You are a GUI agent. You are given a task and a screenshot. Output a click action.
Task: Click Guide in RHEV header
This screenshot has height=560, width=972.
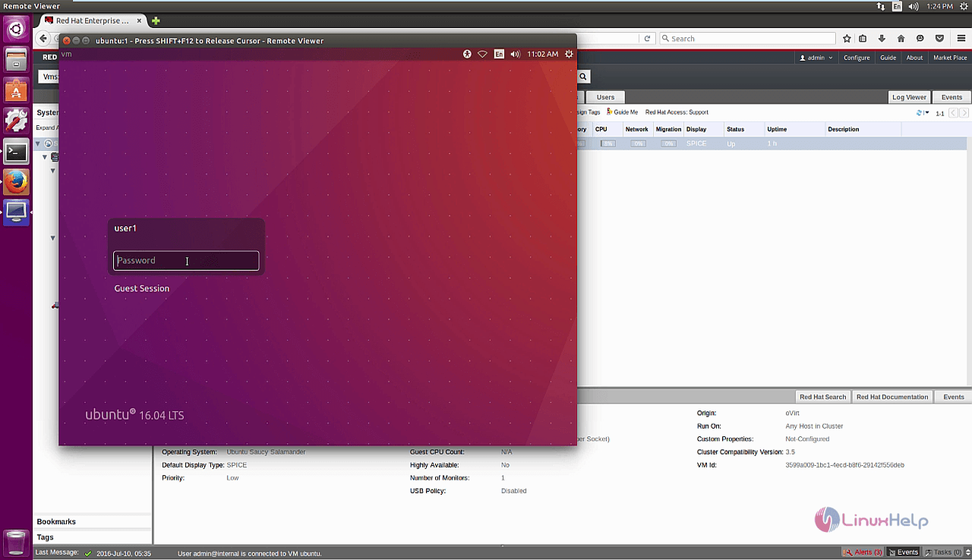(x=888, y=58)
